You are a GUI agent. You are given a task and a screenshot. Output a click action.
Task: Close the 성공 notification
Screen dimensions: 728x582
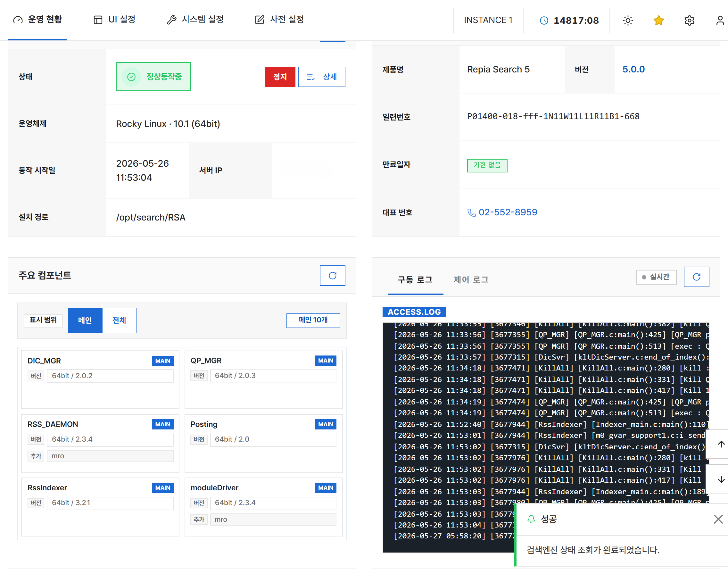pos(718,519)
